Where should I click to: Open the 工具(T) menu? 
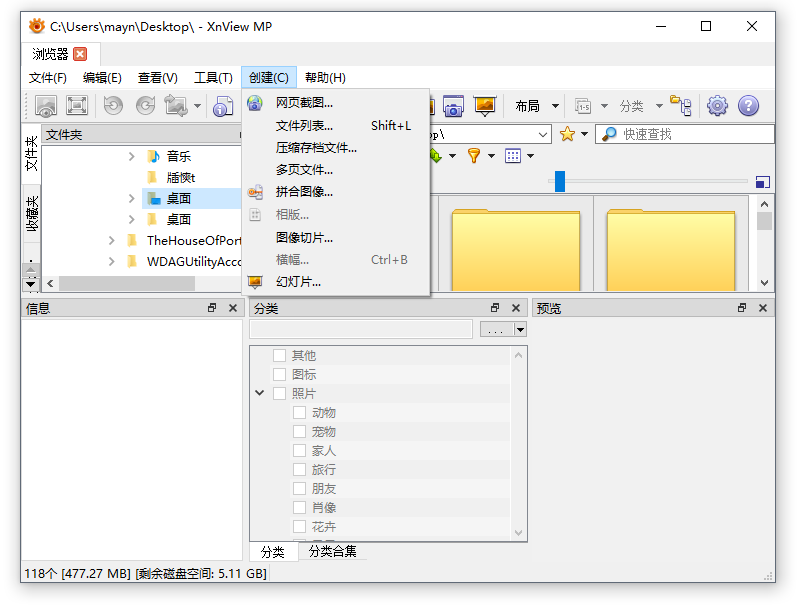pos(213,77)
